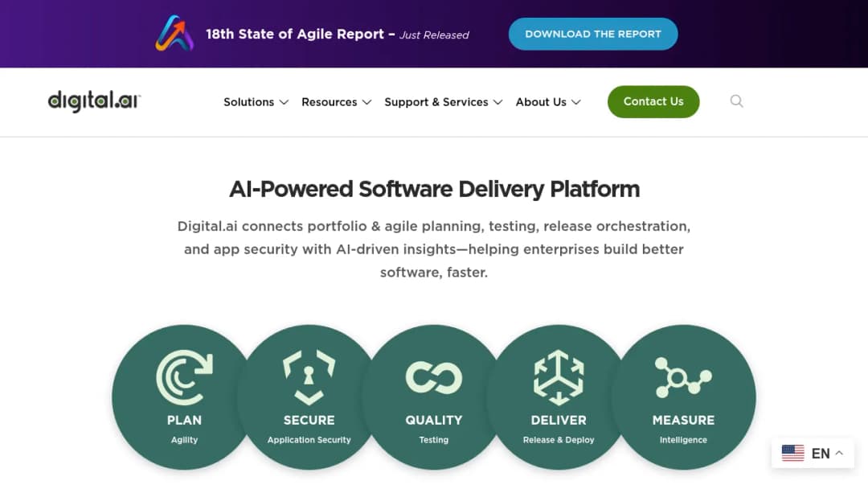Open the MEASURE Intelligence link
Screen dimensions: 868x489
point(683,397)
